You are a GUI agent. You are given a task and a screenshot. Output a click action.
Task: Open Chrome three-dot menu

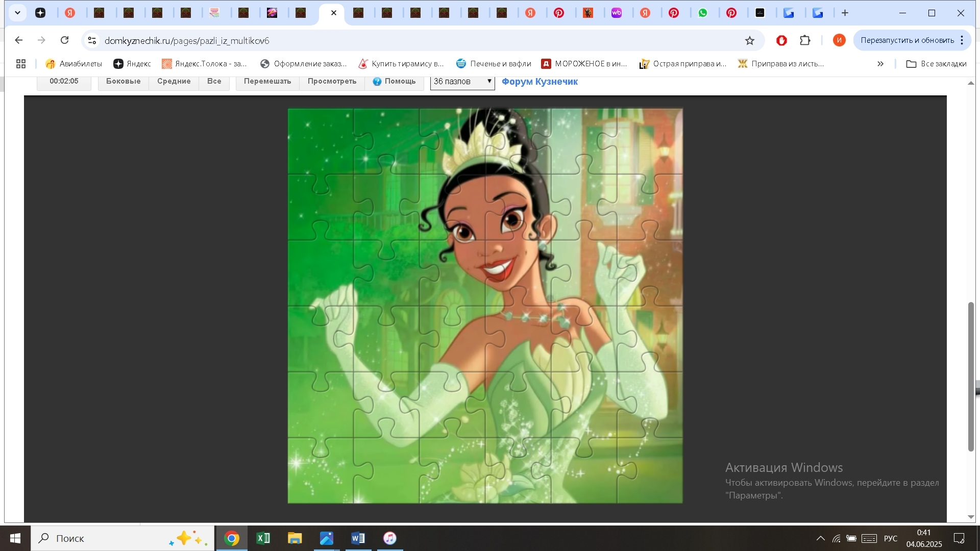pyautogui.click(x=962, y=40)
